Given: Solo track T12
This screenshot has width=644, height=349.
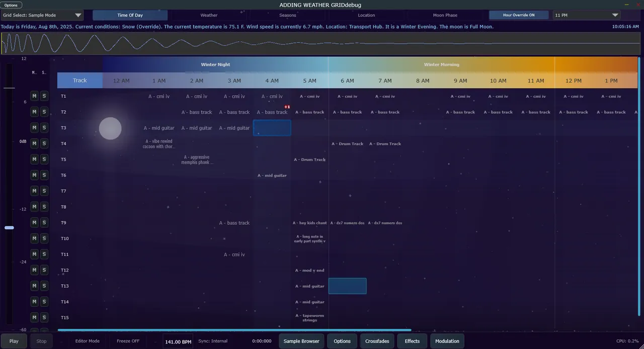Looking at the screenshot, I should [x=44, y=270].
